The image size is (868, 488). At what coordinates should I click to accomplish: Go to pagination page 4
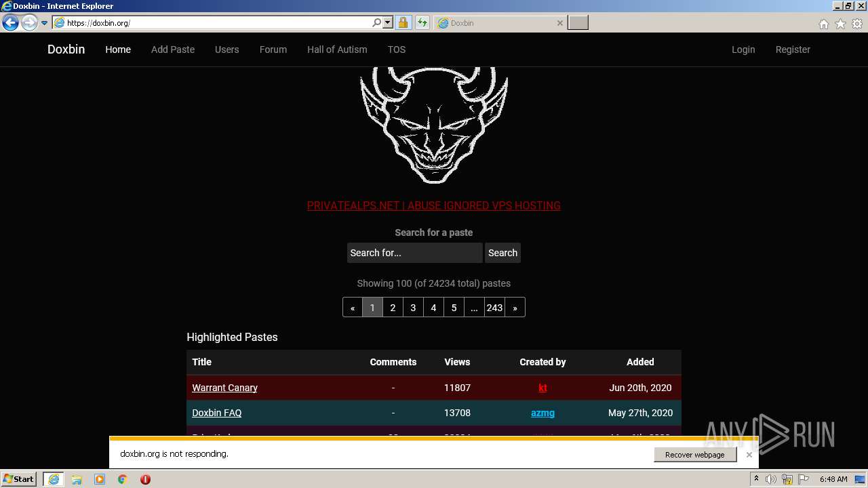tap(433, 307)
